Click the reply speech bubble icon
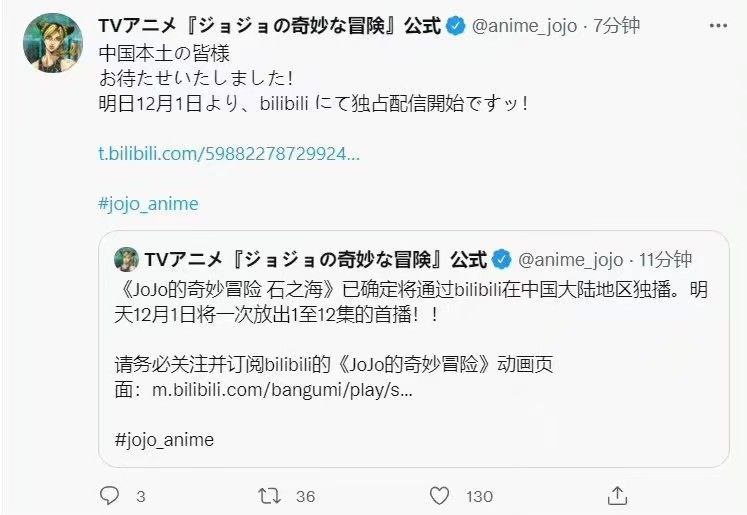Viewport: 747px width, 515px height. [x=110, y=496]
